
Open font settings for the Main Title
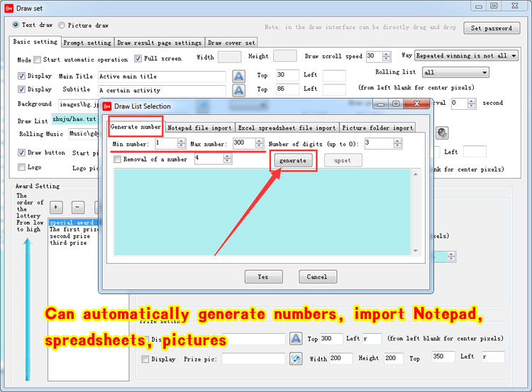click(239, 76)
